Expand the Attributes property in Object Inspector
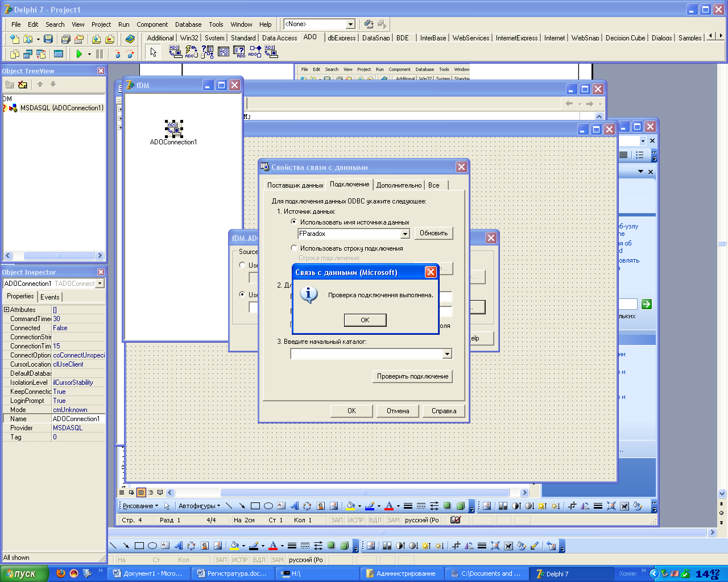The height and width of the screenshot is (582, 728). [6, 310]
